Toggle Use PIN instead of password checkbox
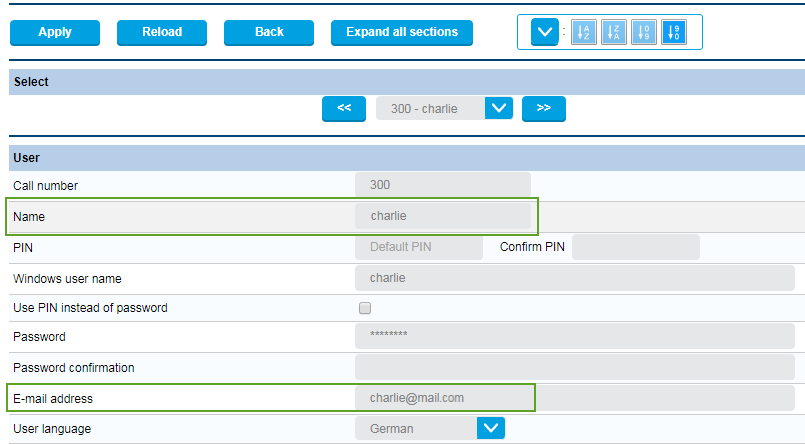This screenshot has height=444, width=805. pos(365,308)
